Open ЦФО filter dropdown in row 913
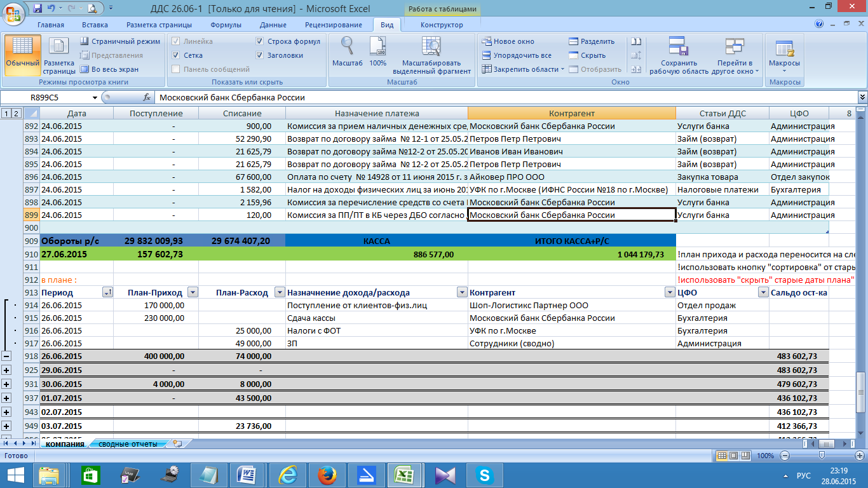The image size is (868, 488). tap(763, 292)
